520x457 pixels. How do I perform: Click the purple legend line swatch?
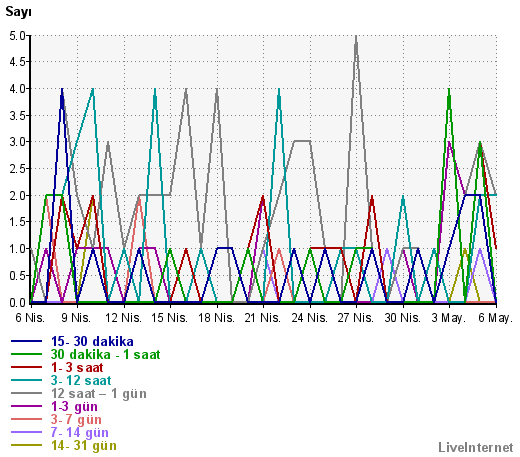point(26,406)
